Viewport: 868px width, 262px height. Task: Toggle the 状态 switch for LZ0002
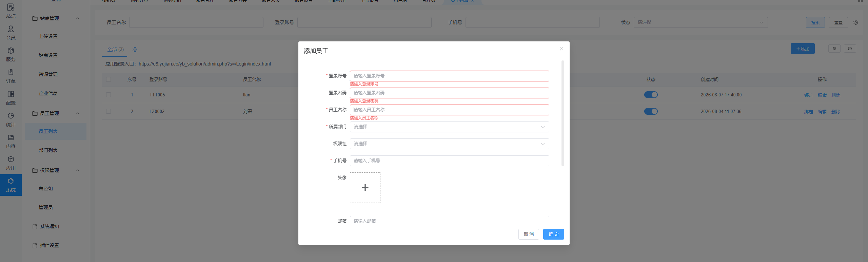pos(651,111)
